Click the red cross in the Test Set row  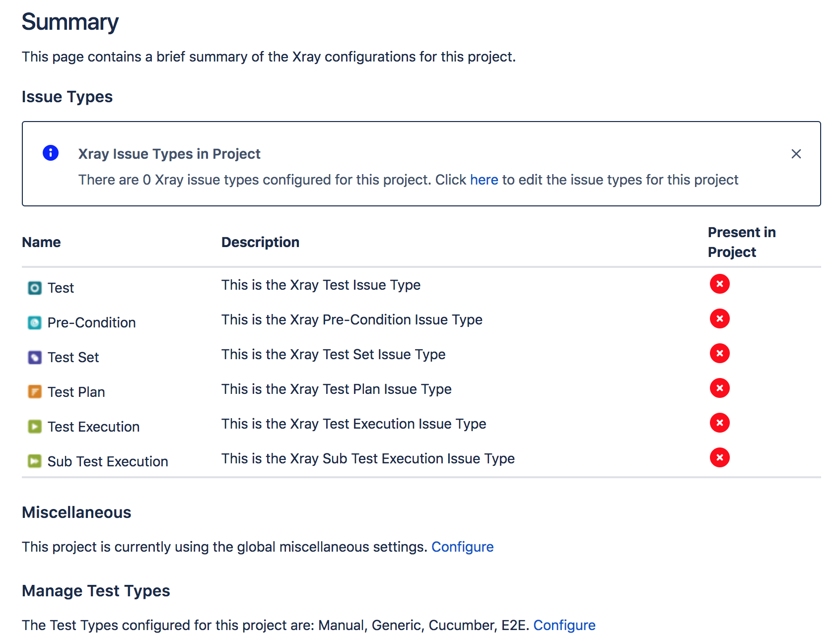click(720, 353)
